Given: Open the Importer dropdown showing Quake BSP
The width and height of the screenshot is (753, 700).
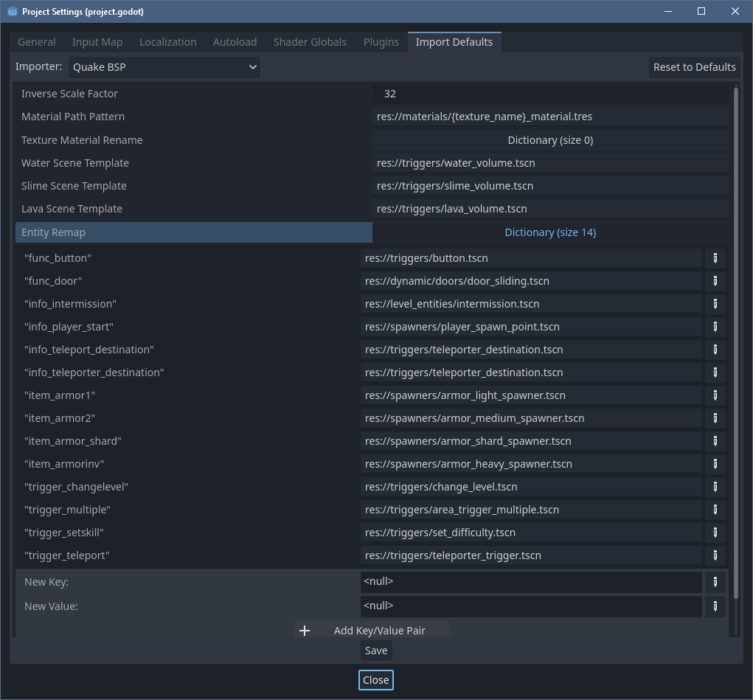Looking at the screenshot, I should [164, 67].
